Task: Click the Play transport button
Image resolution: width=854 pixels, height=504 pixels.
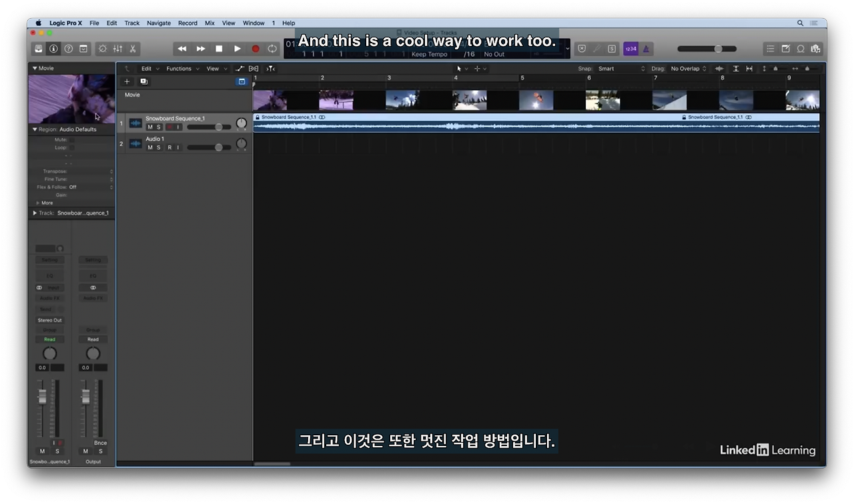Action: point(237,49)
